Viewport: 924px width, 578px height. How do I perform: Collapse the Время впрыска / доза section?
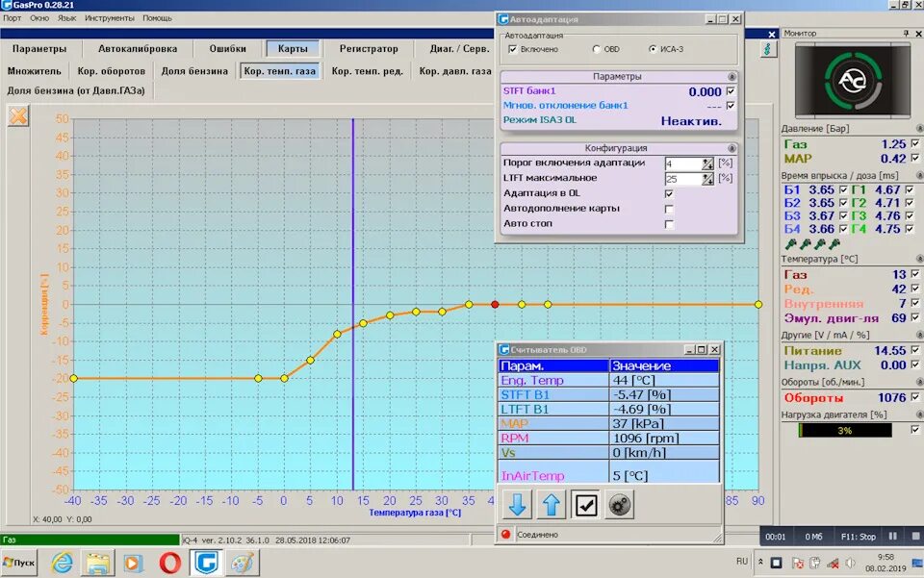click(x=919, y=175)
